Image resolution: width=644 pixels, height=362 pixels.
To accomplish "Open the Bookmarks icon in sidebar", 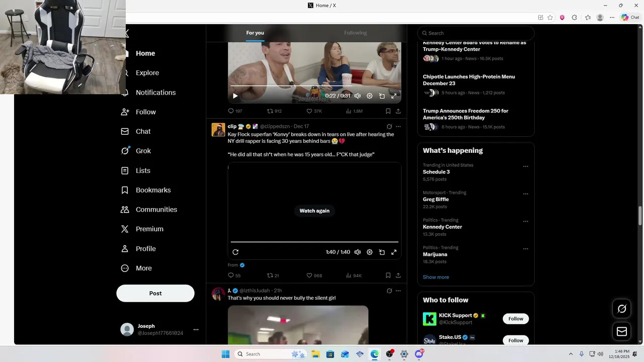I will coord(125,190).
